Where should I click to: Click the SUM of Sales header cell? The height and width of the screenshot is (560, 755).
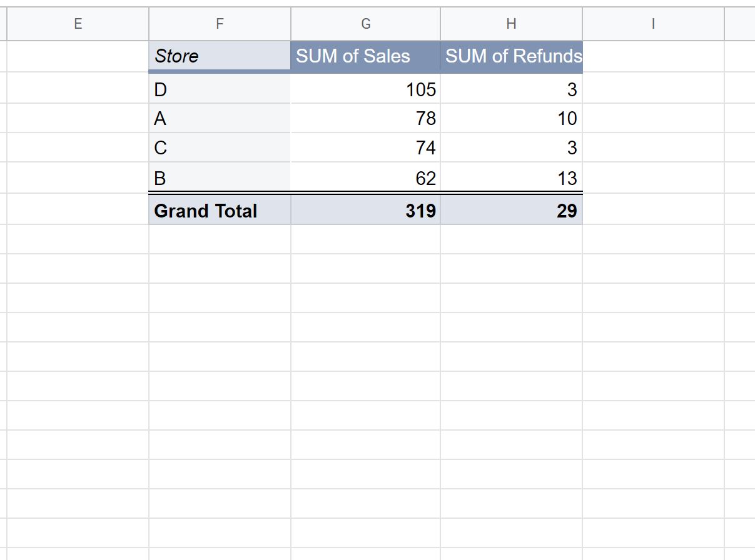pyautogui.click(x=366, y=56)
